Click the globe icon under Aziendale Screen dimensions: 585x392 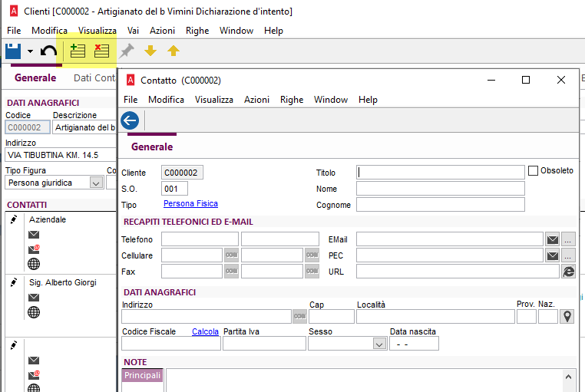[34, 264]
